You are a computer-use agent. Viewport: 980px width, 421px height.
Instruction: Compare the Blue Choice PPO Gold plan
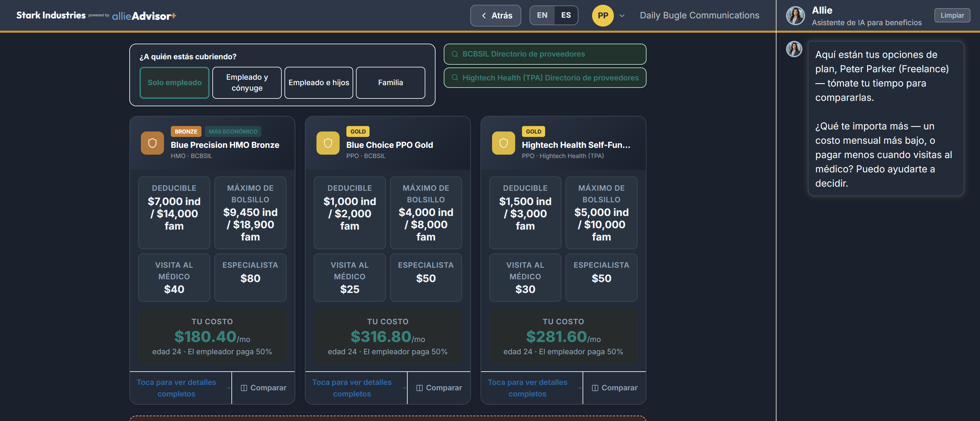[x=439, y=388]
